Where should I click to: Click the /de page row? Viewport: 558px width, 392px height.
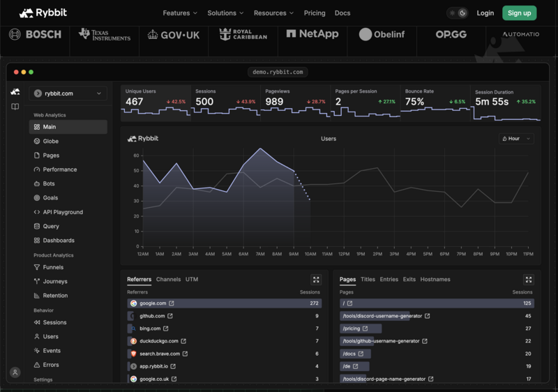437,366
